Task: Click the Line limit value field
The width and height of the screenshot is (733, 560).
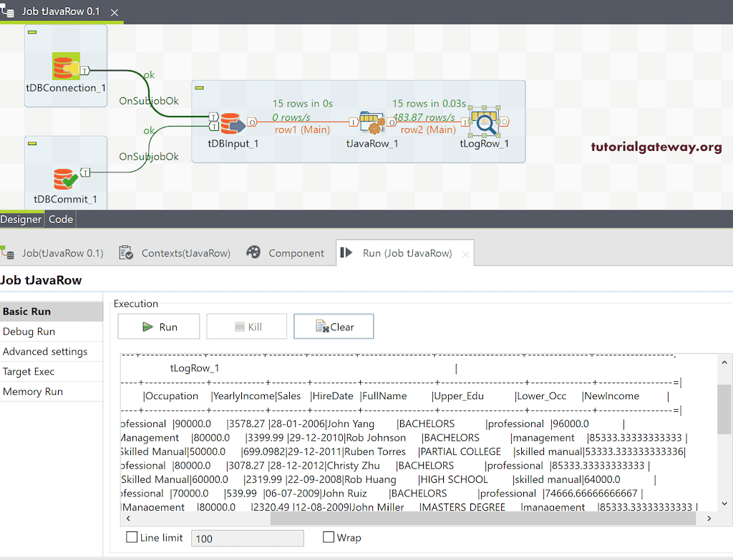Action: [x=247, y=539]
